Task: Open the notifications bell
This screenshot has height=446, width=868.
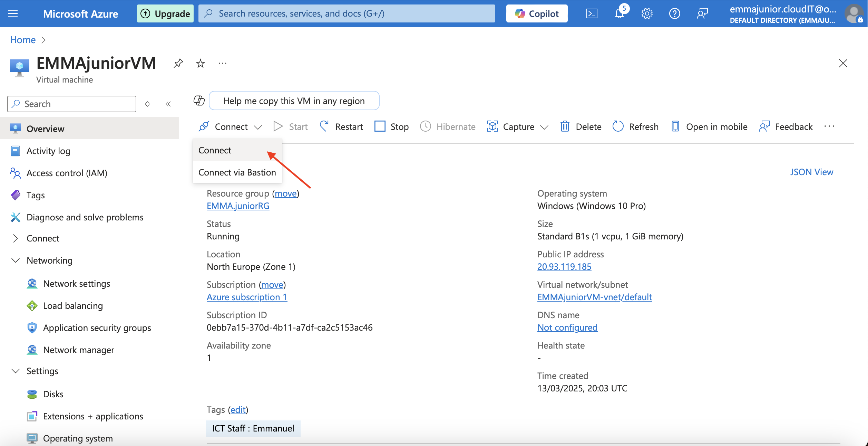Action: pos(620,13)
